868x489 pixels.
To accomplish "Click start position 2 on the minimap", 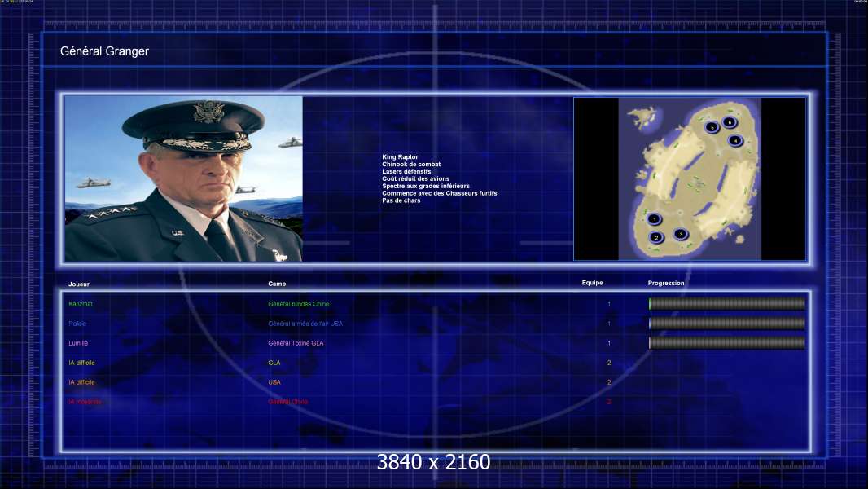I will 656,238.
